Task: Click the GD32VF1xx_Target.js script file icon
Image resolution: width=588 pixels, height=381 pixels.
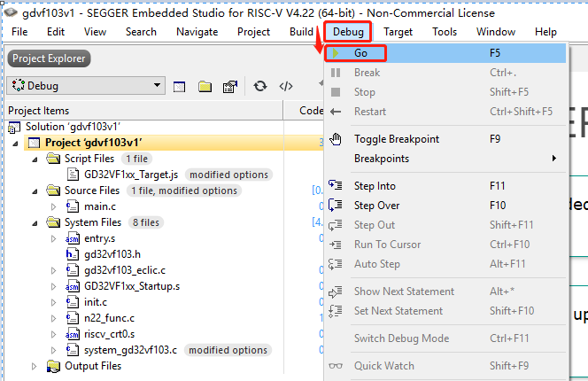Action: pos(73,175)
